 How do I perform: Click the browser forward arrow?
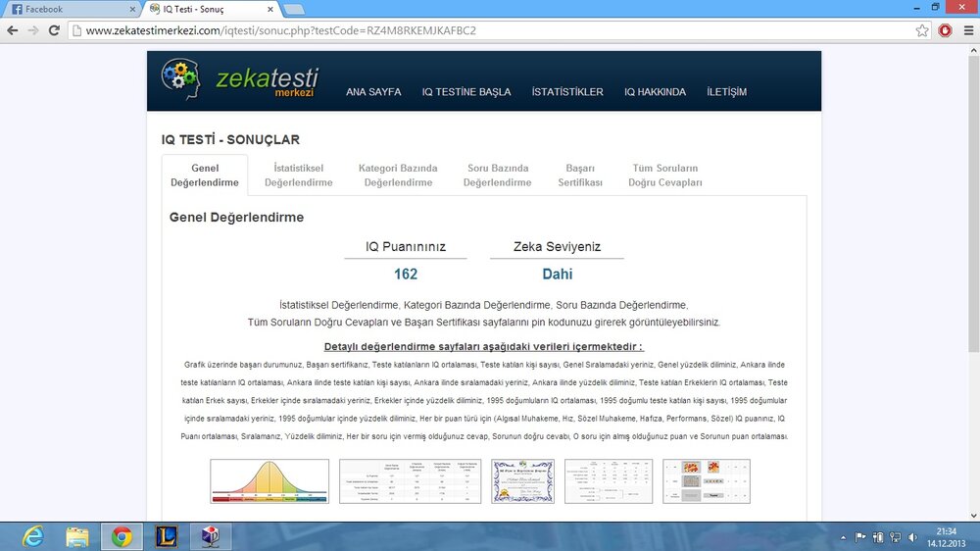click(33, 30)
